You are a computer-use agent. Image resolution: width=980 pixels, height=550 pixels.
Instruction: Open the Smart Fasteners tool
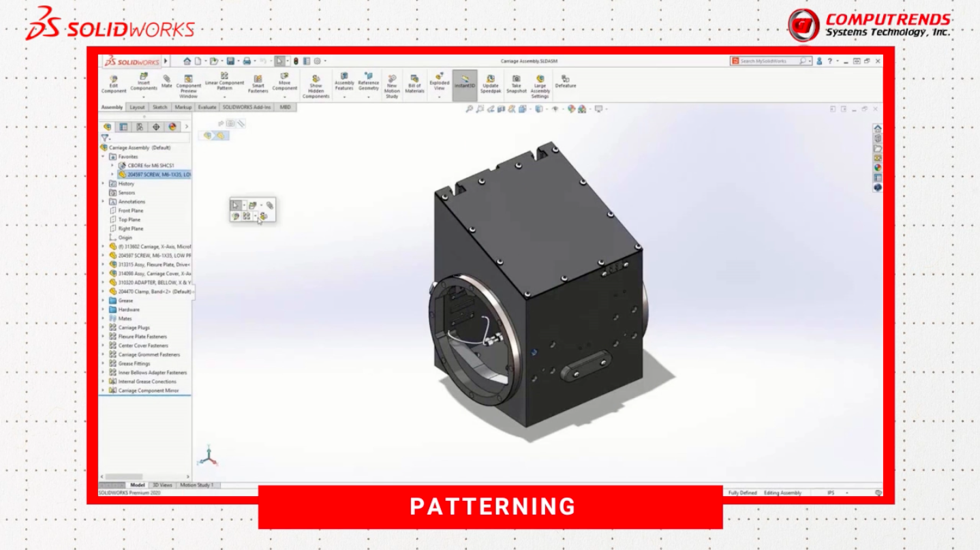click(258, 83)
